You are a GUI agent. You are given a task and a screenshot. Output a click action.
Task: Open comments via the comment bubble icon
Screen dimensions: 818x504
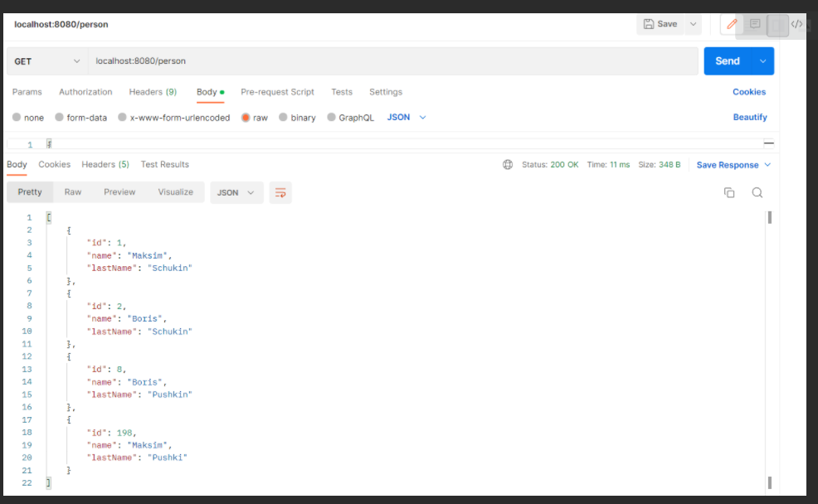pos(755,24)
